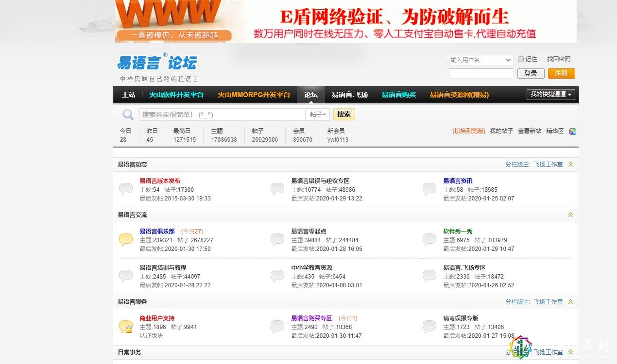Click the orange 注册 register button
The height and width of the screenshot is (364, 617).
click(x=561, y=73)
